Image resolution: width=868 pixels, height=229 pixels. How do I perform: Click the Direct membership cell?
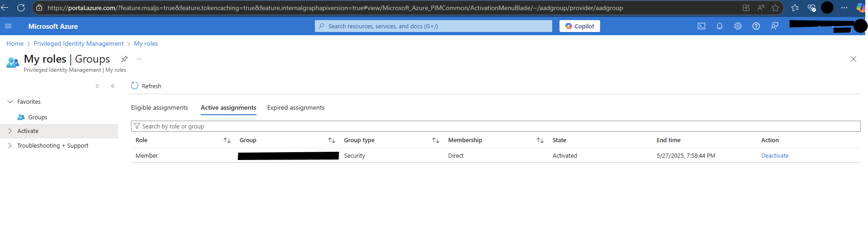click(x=456, y=155)
